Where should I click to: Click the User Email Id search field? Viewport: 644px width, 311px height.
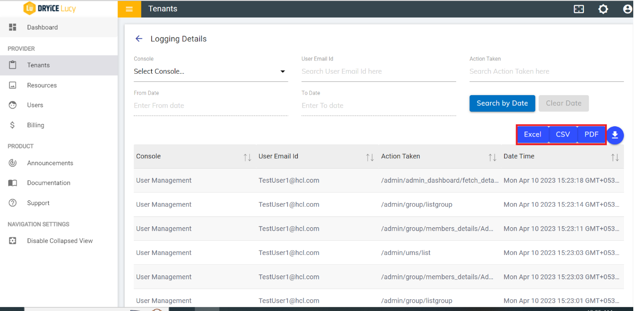tap(379, 71)
